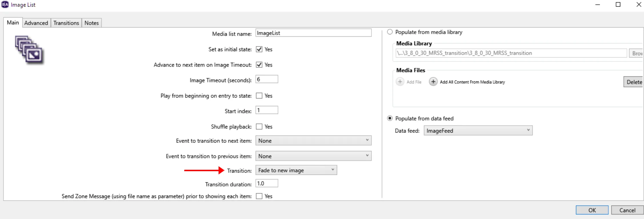The height and width of the screenshot is (219, 644).
Task: Expand the Transition dropdown showing Fade to new image
Action: [x=296, y=170]
